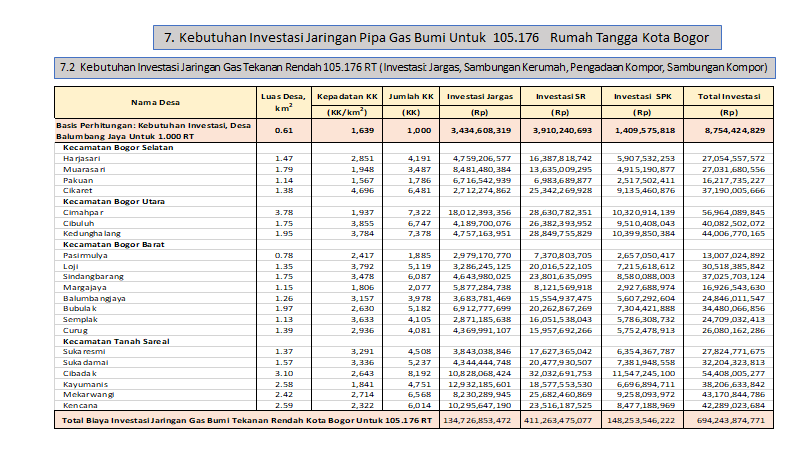
Task: Select the Loji row name
Action: 70,266
